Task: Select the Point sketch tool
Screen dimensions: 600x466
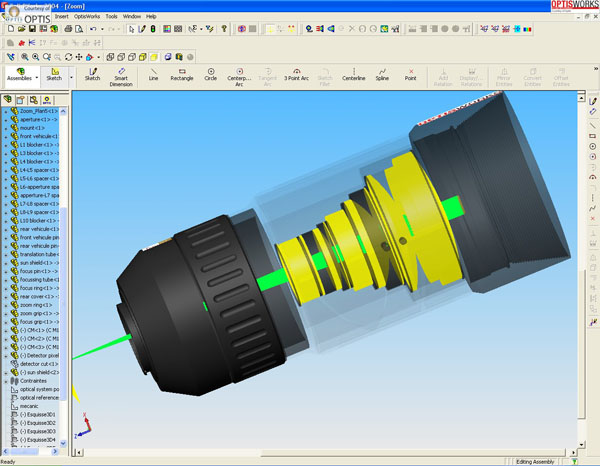Action: point(411,75)
